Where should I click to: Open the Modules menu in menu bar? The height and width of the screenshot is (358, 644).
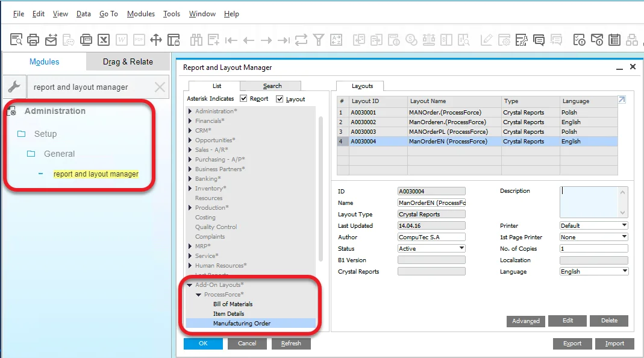[140, 14]
